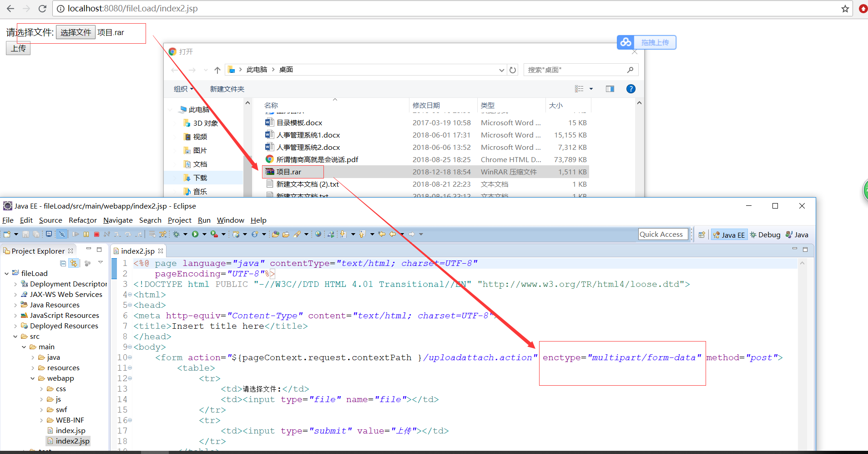Click the 选择文件 button on the web page
This screenshot has width=868, height=454.
coord(76,32)
